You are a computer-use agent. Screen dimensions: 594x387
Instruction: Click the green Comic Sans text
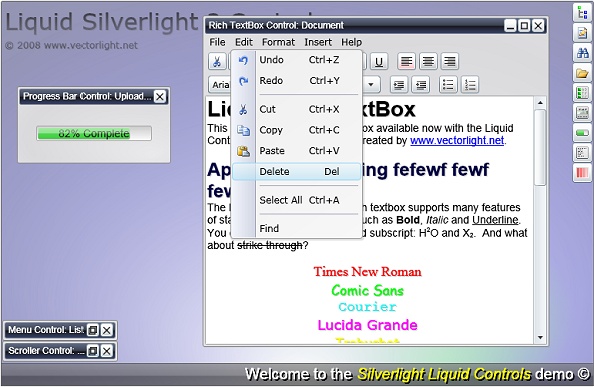point(367,290)
